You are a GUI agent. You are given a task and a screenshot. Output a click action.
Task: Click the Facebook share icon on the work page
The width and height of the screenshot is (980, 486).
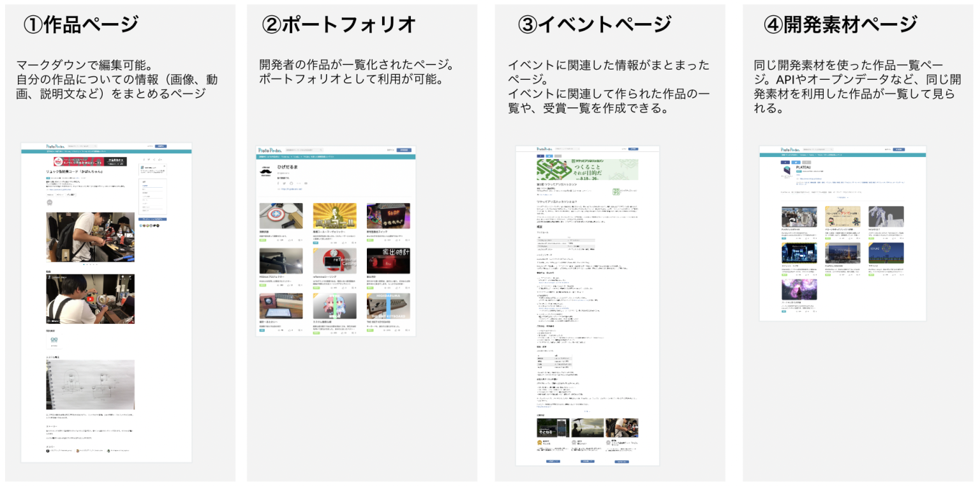point(144,160)
